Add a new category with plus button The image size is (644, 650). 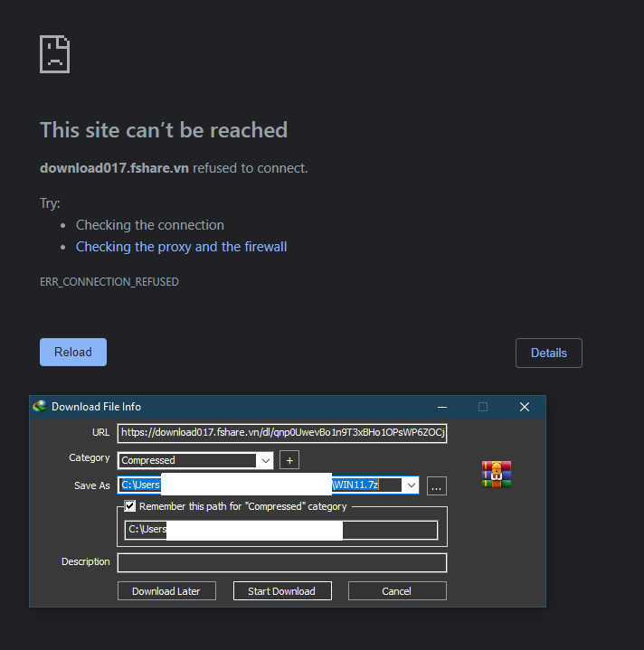point(289,460)
